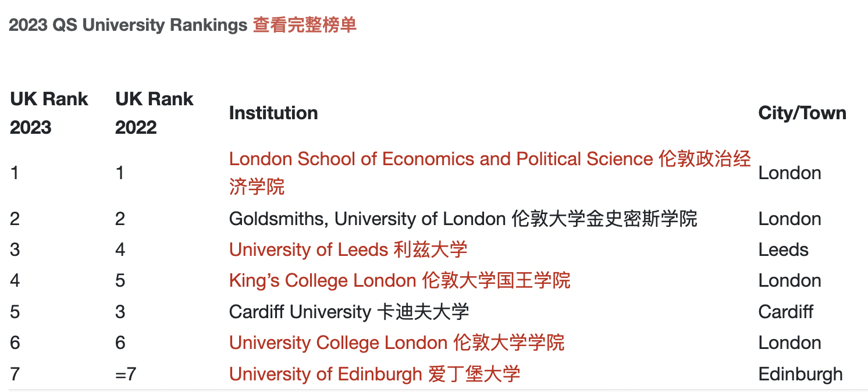This screenshot has width=868, height=392.
Task: Visit University College London 伦敦大学学院 link
Action: click(x=396, y=343)
